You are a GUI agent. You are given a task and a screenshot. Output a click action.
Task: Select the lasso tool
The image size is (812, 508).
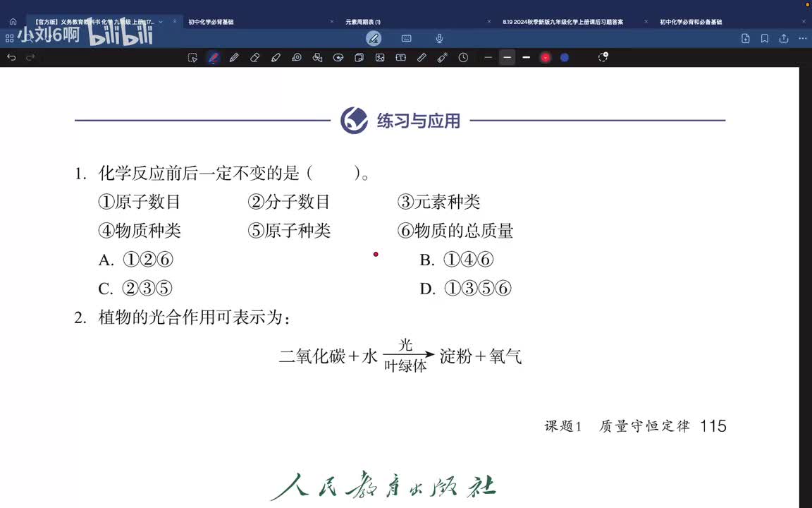[338, 58]
